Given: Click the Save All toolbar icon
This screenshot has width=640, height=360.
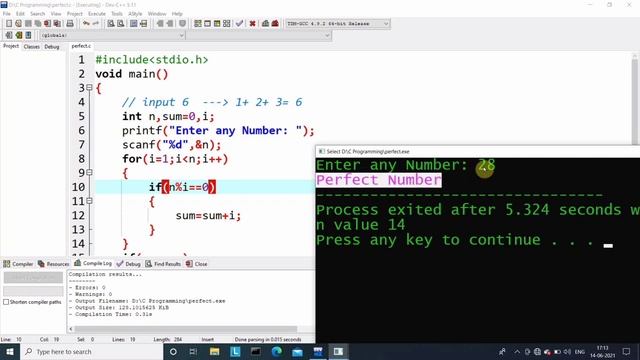Looking at the screenshot, I should [38, 24].
